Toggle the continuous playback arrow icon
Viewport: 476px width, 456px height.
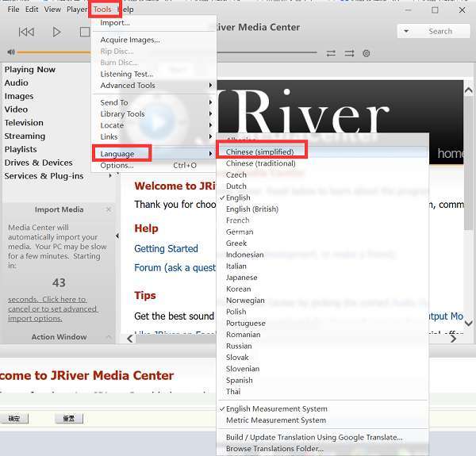point(349,53)
